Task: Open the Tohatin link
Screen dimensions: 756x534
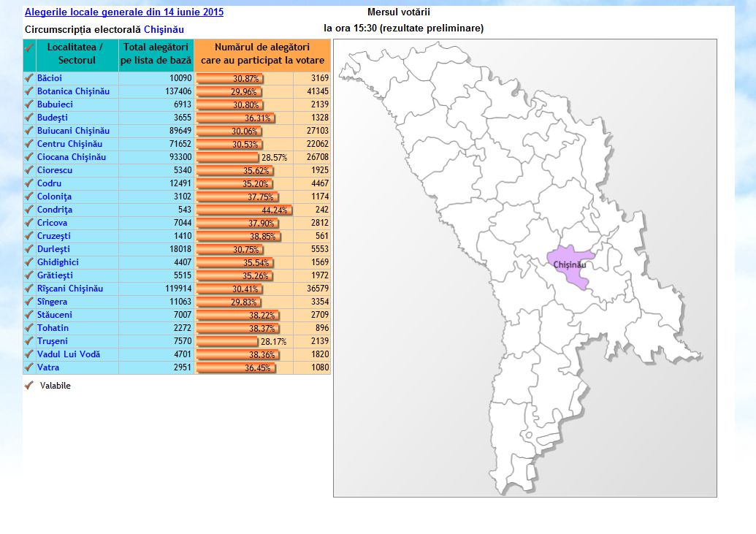Action: click(53, 327)
